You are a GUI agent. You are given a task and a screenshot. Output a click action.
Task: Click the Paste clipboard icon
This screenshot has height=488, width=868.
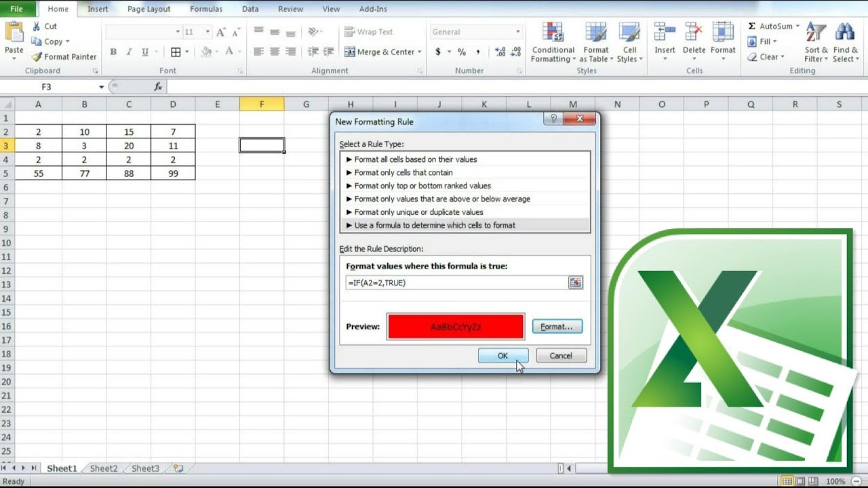14,33
